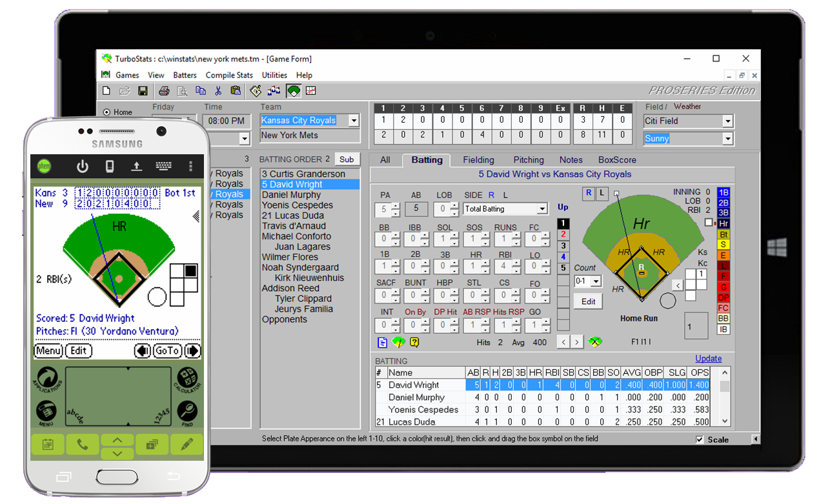Image resolution: width=819 pixels, height=504 pixels.
Task: Tap the phone device icon in phone toolbar
Action: click(x=110, y=166)
